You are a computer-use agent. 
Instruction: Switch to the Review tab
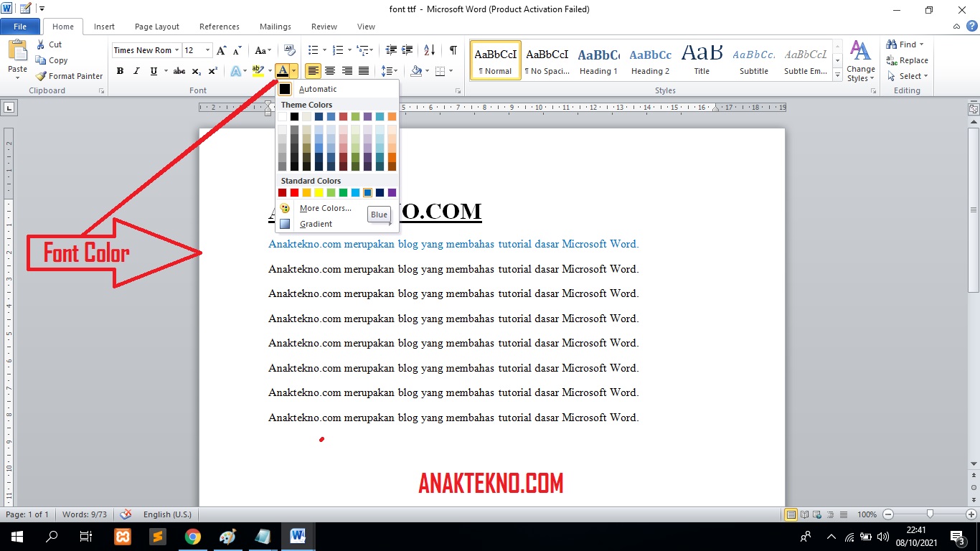tap(324, 27)
